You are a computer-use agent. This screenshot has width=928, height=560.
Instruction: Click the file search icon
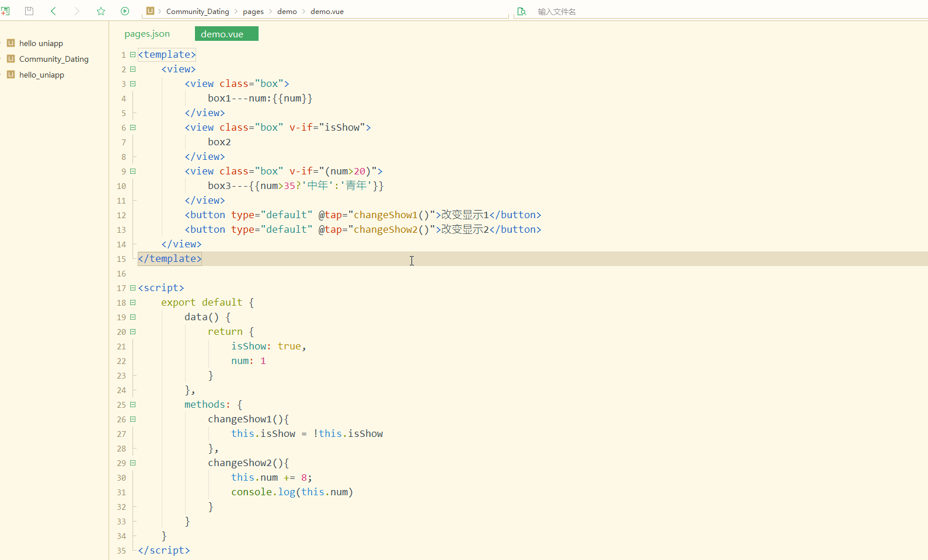522,11
